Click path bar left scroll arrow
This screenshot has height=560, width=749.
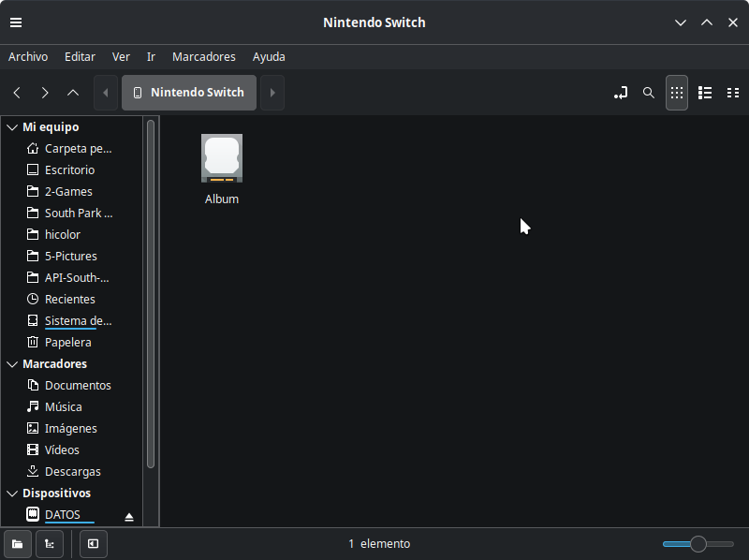pyautogui.click(x=106, y=93)
